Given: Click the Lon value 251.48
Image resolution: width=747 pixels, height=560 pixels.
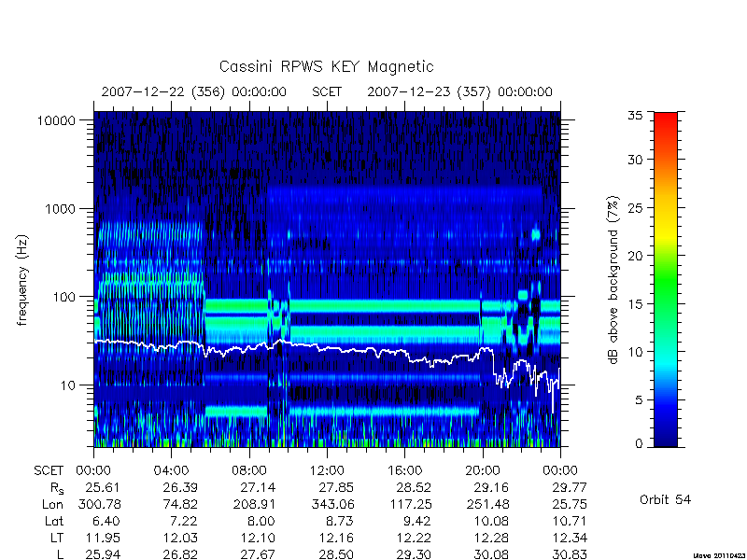Looking at the screenshot, I should 487,504.
